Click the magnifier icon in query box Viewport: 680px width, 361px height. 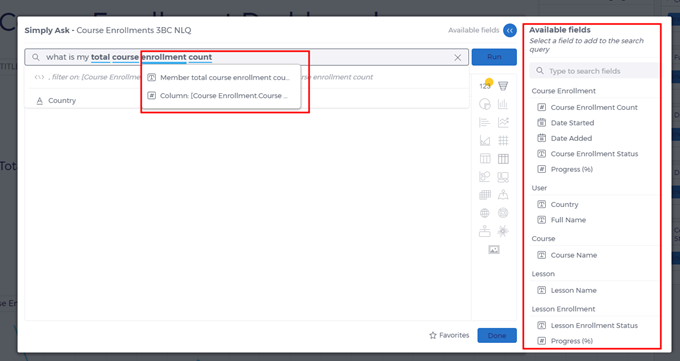tap(36, 57)
